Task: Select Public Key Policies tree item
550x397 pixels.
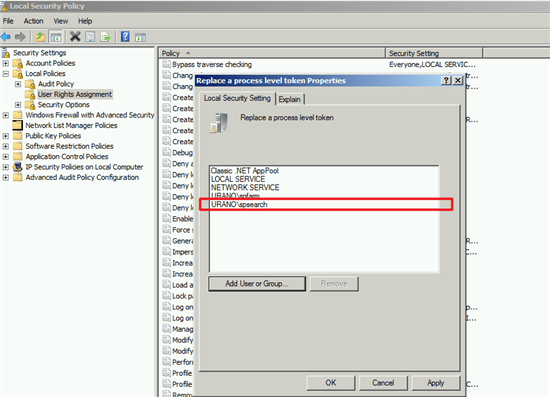Action: click(53, 136)
